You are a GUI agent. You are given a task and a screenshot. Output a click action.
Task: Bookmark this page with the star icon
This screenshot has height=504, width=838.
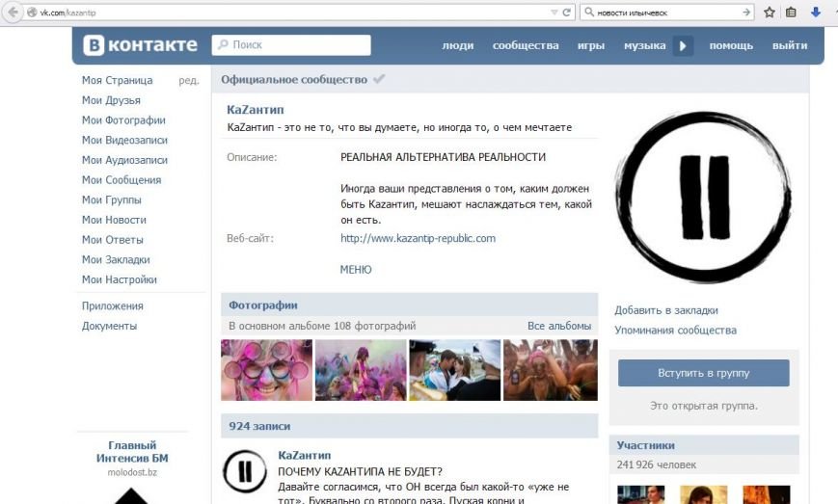point(770,13)
